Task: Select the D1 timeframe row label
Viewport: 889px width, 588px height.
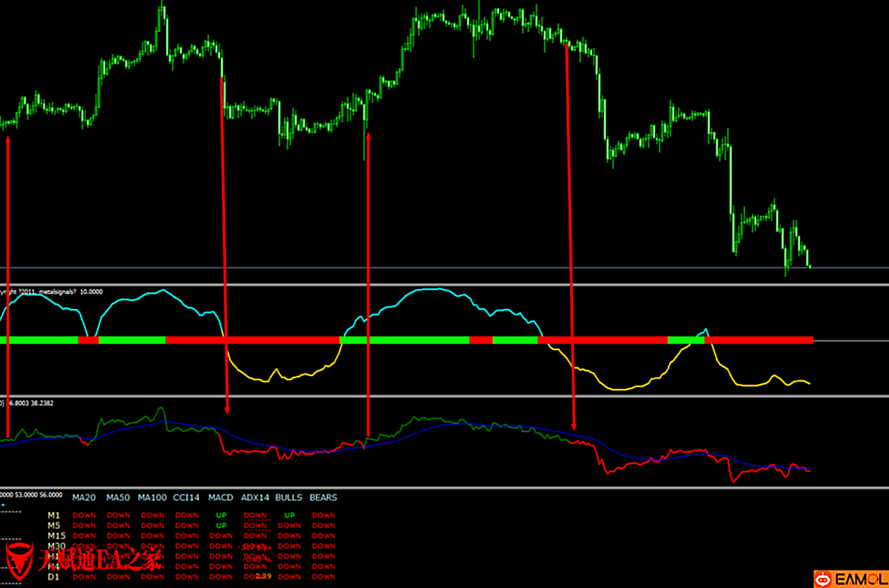Action: click(x=54, y=576)
